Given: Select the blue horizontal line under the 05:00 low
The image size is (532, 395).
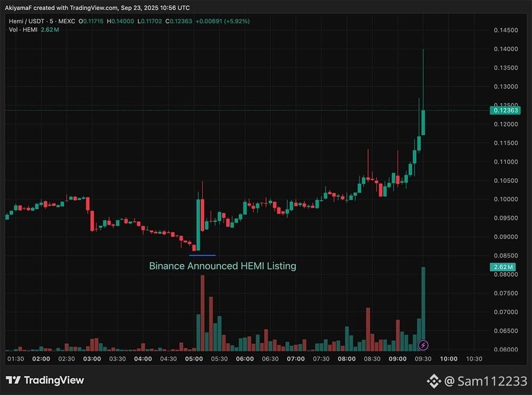Looking at the screenshot, I should click(x=202, y=255).
